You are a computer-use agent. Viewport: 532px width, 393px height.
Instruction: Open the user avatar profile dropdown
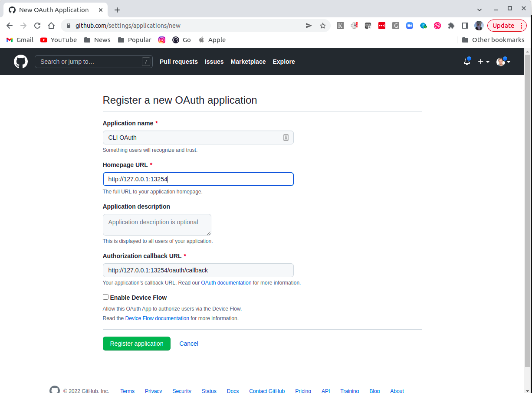coord(503,62)
